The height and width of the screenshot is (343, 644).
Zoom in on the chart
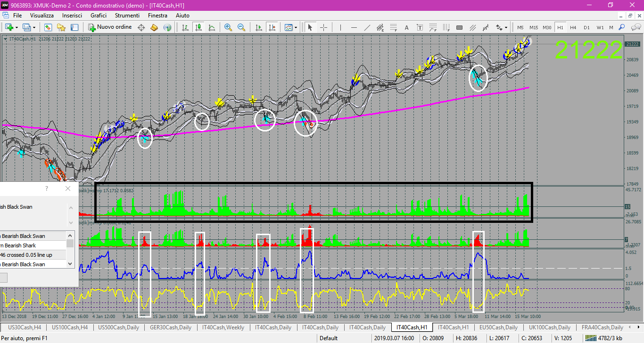tap(228, 27)
